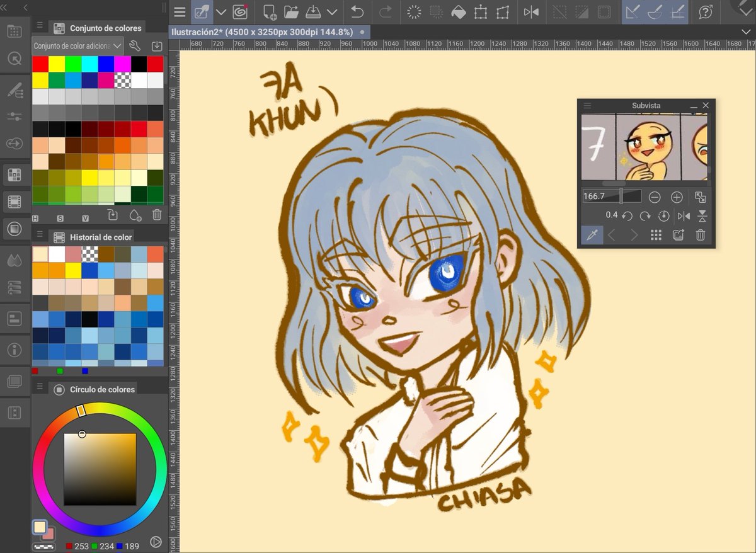Image resolution: width=756 pixels, height=553 pixels.
Task: Toggle the Subvista eyedropper auto-switch
Action: pyautogui.click(x=591, y=235)
